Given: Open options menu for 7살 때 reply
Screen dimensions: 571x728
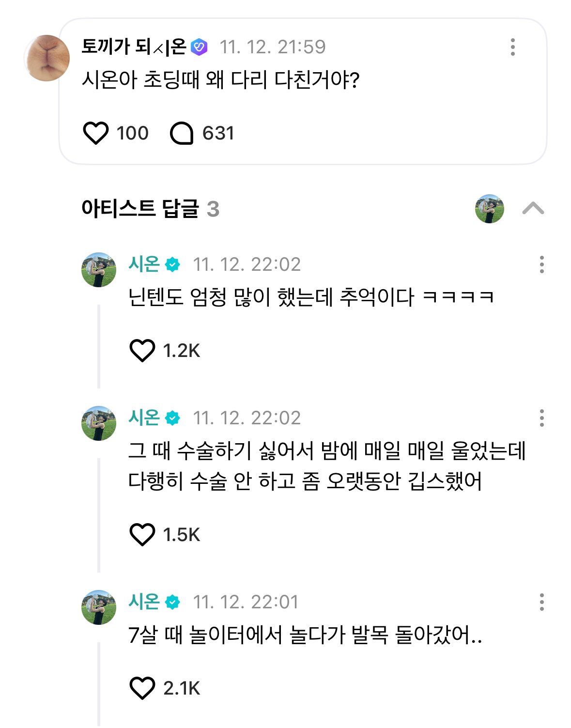Looking at the screenshot, I should click(541, 602).
